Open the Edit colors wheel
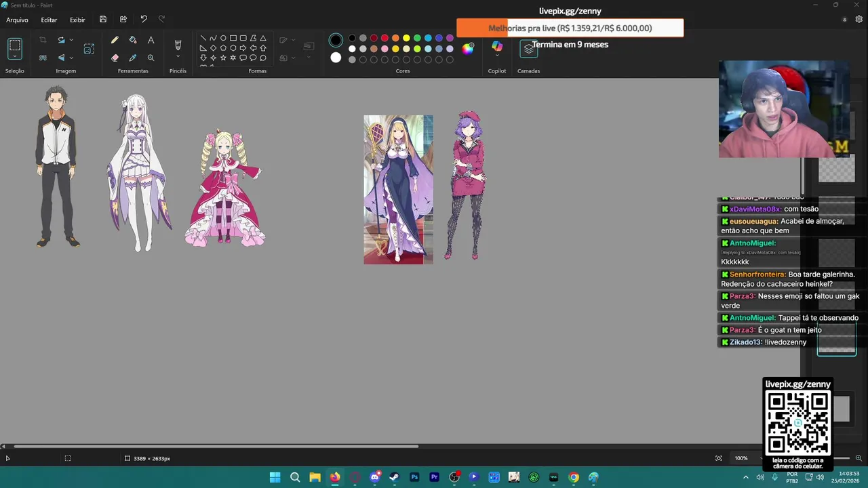This screenshot has width=868, height=488. 468,48
